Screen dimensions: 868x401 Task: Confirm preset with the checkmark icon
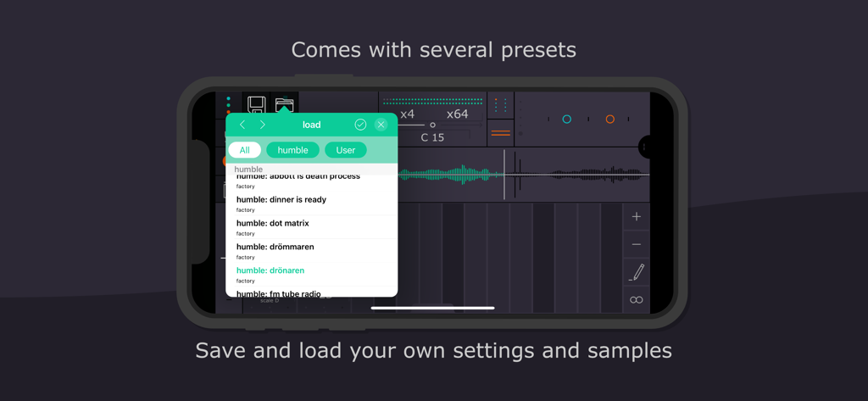point(360,125)
